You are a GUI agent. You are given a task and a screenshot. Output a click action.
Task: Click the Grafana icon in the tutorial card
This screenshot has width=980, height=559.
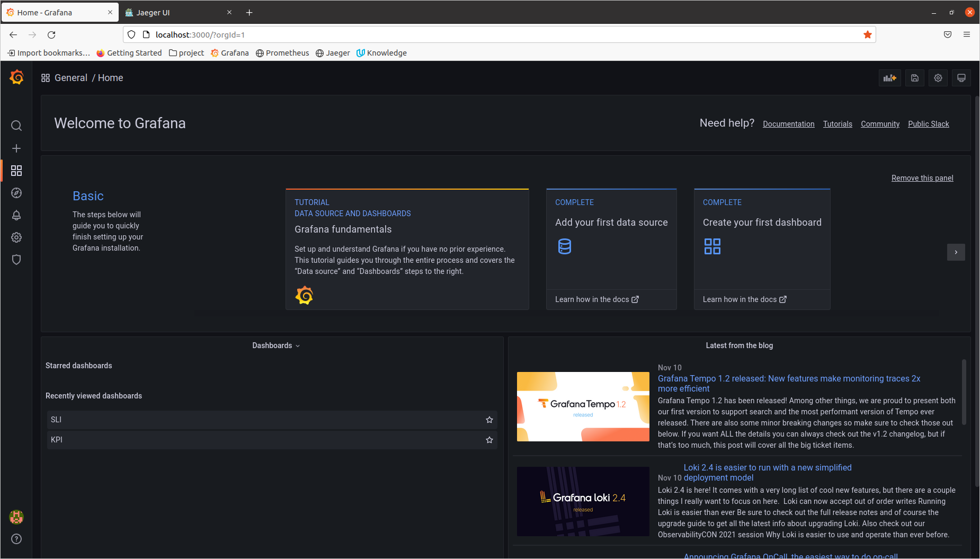(x=304, y=295)
